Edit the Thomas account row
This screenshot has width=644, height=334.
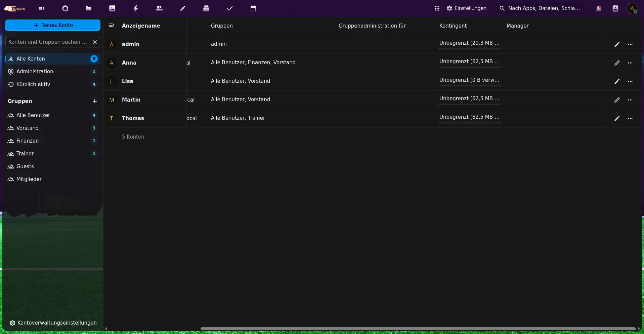coord(617,118)
